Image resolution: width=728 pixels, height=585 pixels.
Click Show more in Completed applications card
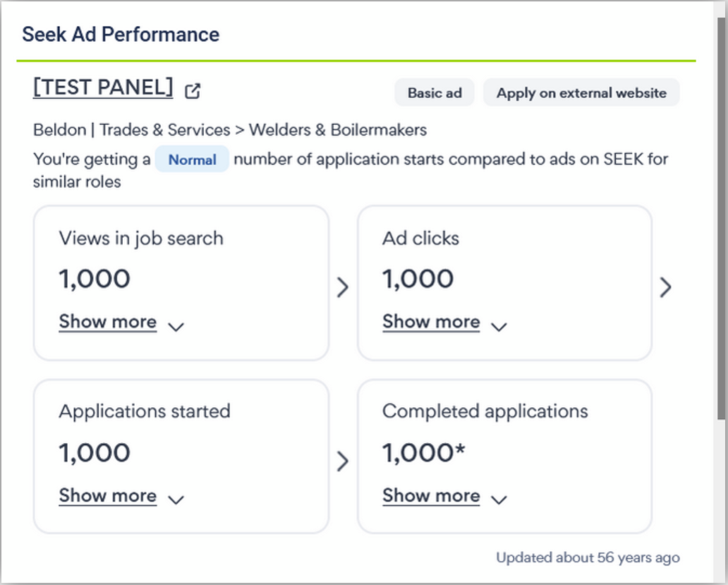click(x=431, y=495)
